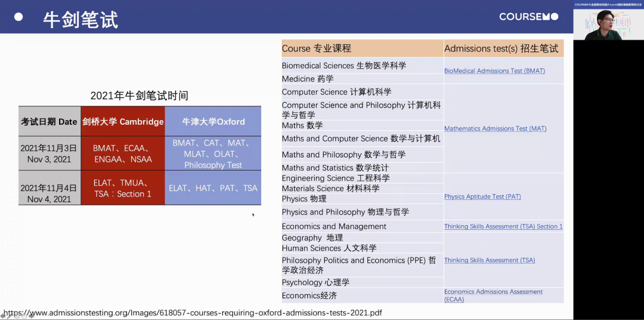Viewport: 644px width, 320px height.
Task: Open the Thinking Skills Assessment (TSA) Section 1 link
Action: pos(503,226)
